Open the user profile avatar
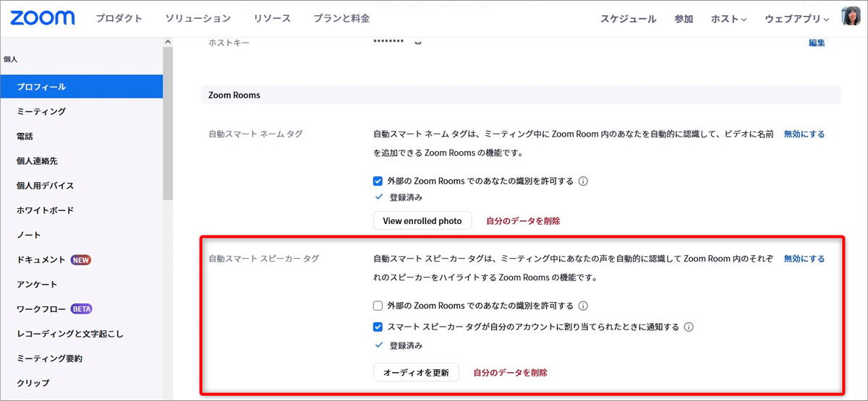This screenshot has height=401, width=868. [851, 17]
